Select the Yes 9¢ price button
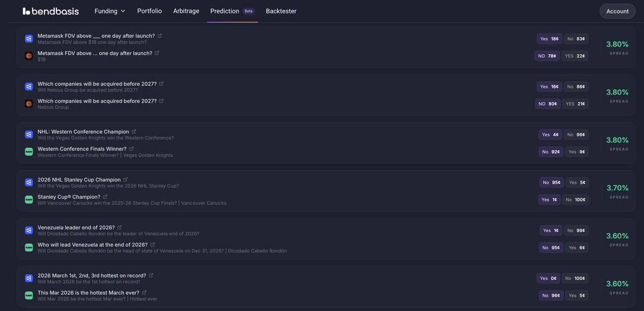This screenshot has height=311, width=644. (577, 151)
